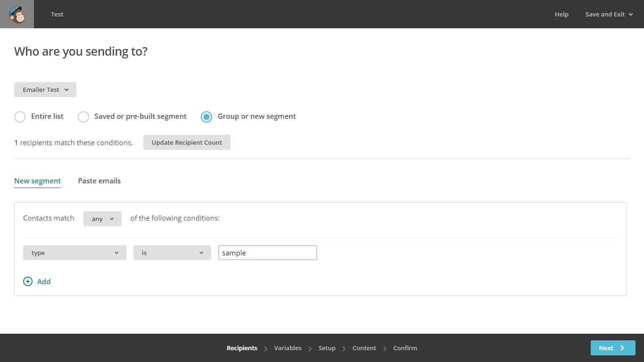644x362 pixels.
Task: Switch to the Paste emails tab
Action: coord(99,181)
